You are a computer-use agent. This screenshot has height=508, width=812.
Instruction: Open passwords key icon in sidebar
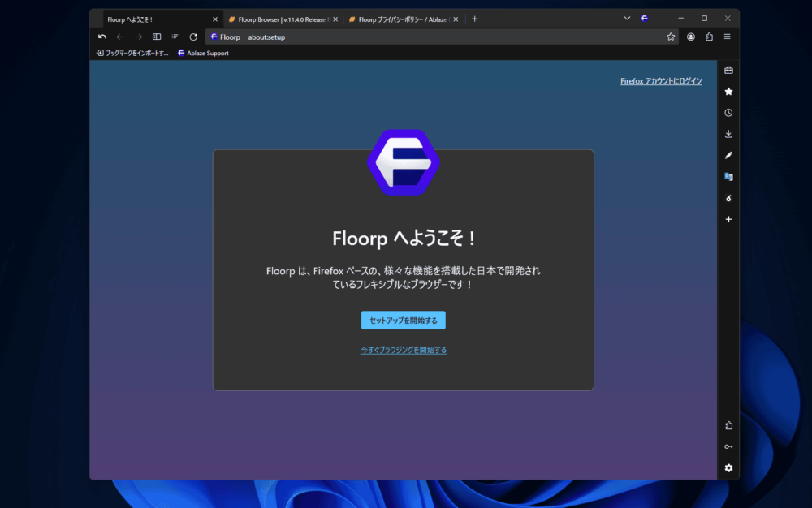point(728,446)
